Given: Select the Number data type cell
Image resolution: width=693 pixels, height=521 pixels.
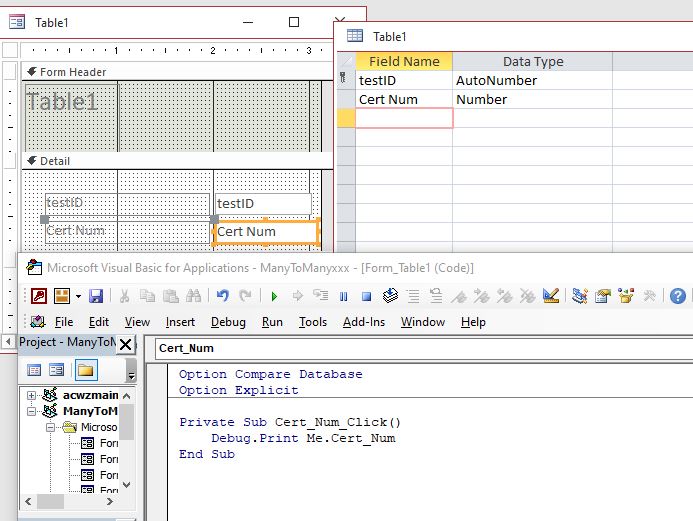Looking at the screenshot, I should (533, 99).
